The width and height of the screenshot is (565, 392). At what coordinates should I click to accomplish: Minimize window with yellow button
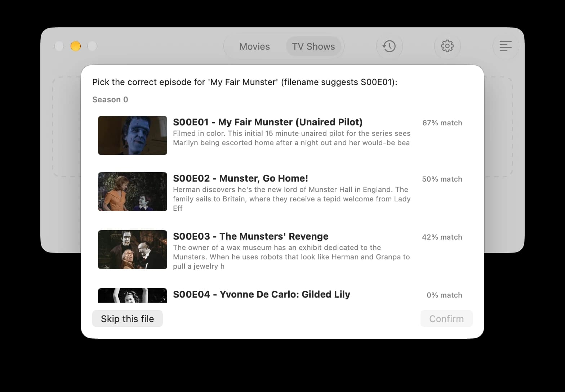pyautogui.click(x=76, y=46)
